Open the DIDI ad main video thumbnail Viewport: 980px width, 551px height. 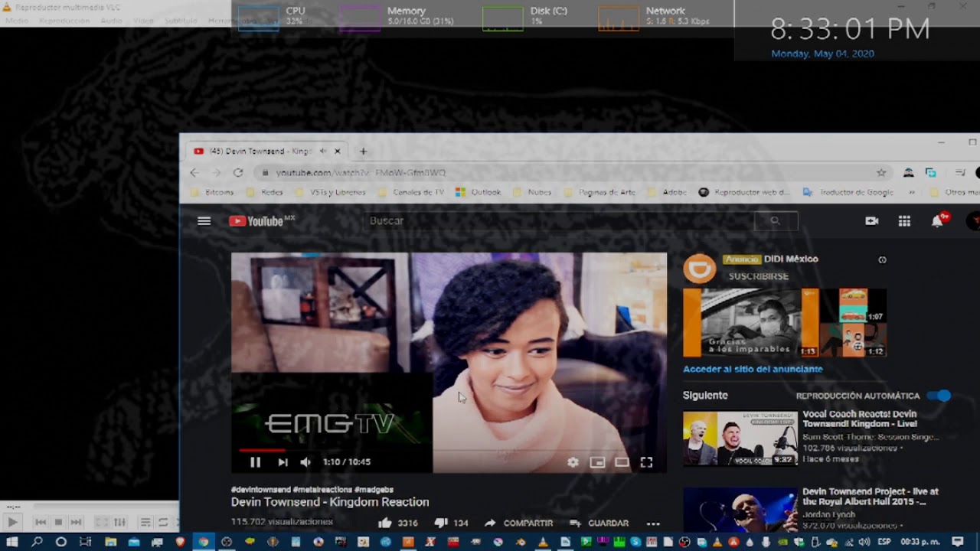click(750, 323)
